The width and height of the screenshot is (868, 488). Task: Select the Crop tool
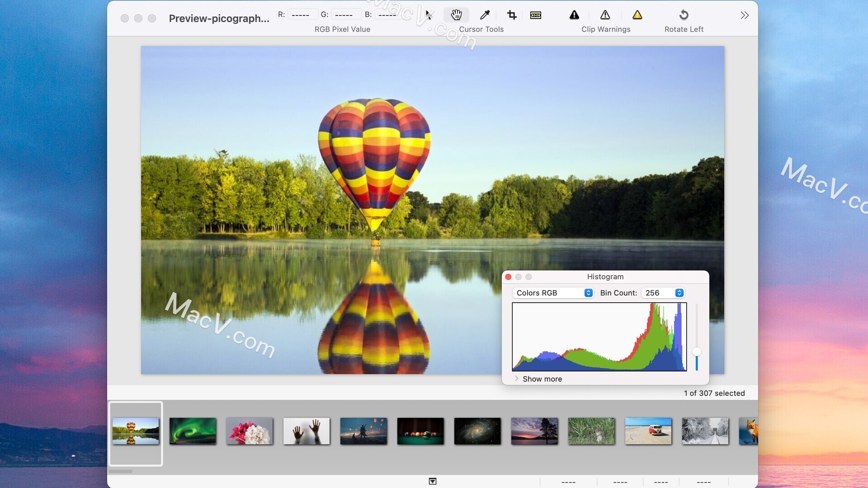511,14
